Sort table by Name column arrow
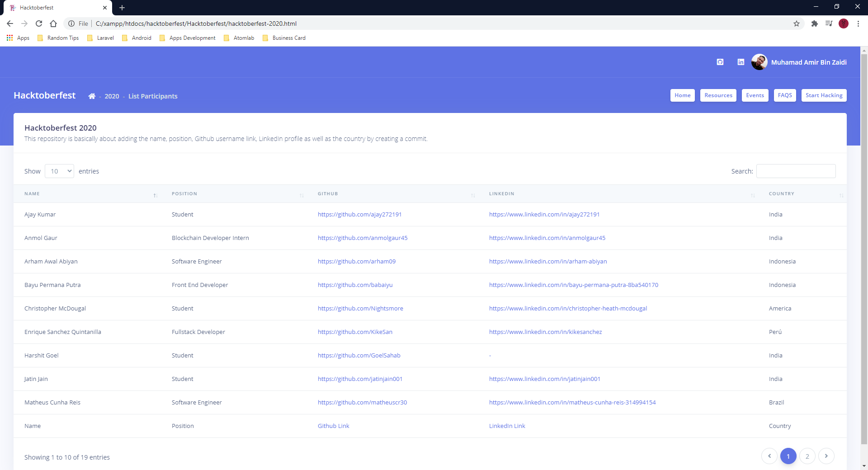Viewport: 868px width, 470px height. (x=155, y=195)
